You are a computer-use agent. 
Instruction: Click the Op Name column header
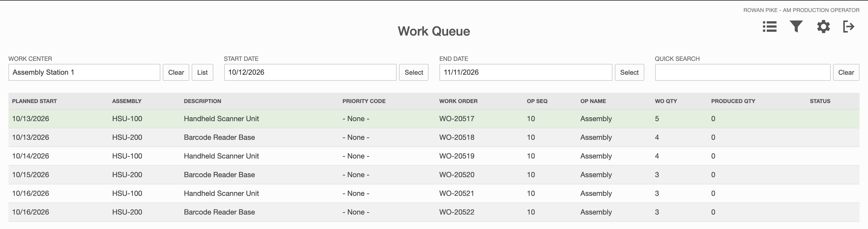click(x=593, y=101)
